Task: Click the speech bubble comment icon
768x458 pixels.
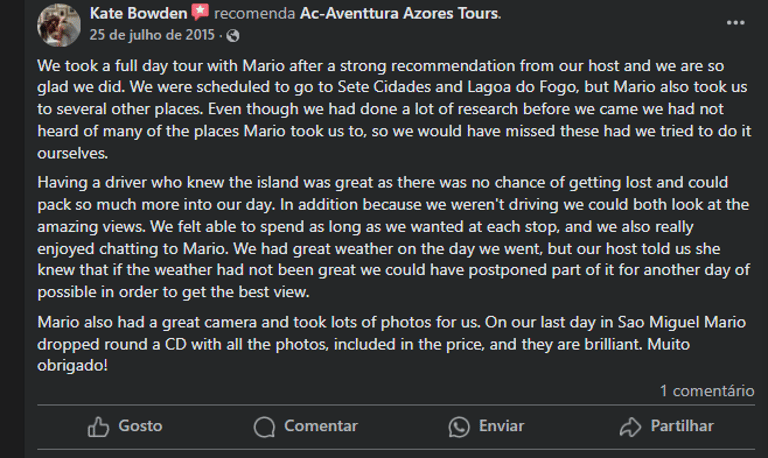Action: [264, 426]
